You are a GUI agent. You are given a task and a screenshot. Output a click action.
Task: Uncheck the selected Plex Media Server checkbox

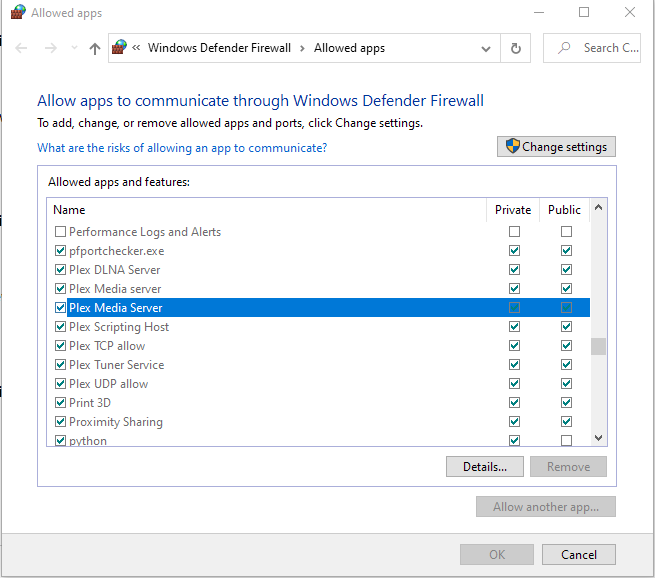tap(61, 307)
